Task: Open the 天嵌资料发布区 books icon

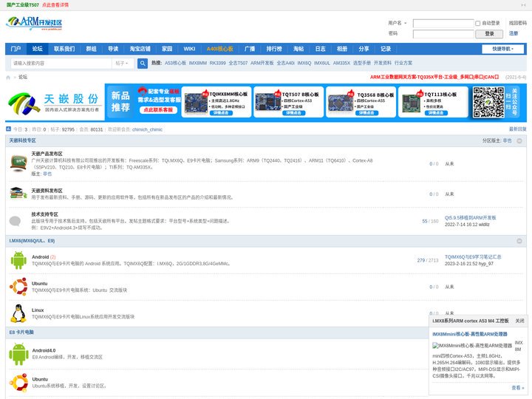Action: click(18, 193)
